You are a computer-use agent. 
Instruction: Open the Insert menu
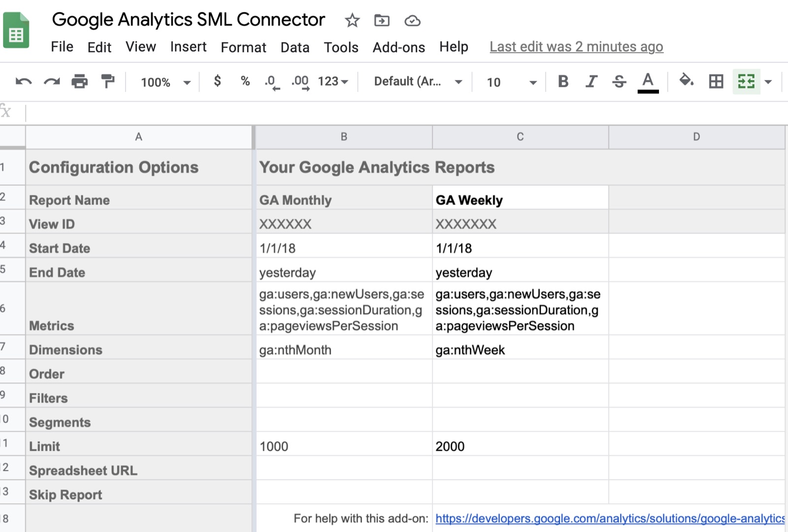tap(188, 47)
